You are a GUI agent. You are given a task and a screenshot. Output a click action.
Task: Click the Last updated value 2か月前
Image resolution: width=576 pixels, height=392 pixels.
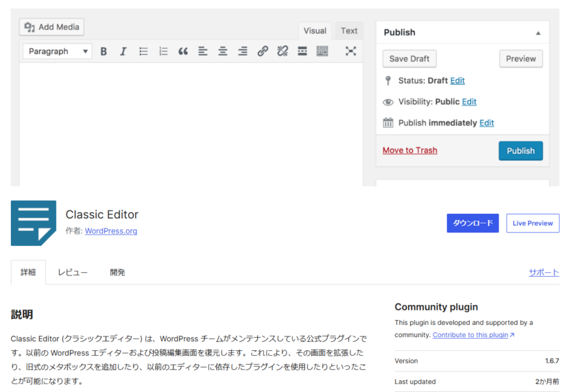coord(547,382)
